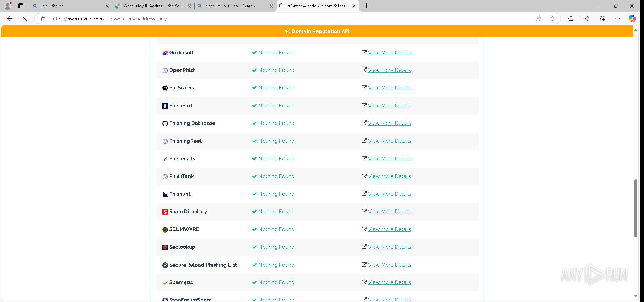This screenshot has width=644, height=302.
Task: Close the 'check if site is safe' tab
Action: pos(271,6)
